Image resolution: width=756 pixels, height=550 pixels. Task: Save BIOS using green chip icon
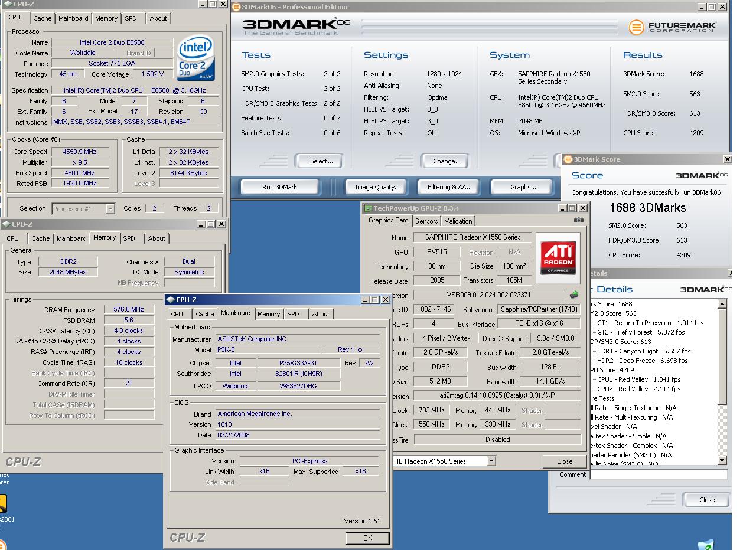click(573, 294)
